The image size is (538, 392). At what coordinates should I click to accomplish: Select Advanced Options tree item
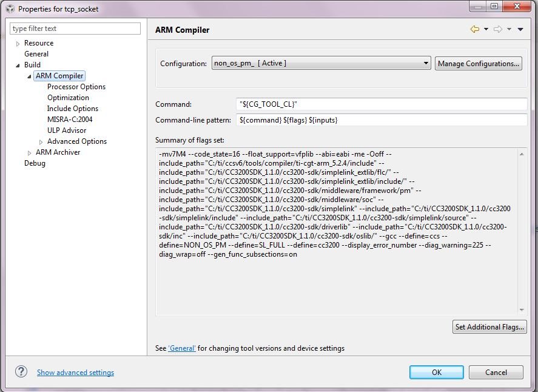pyautogui.click(x=77, y=141)
